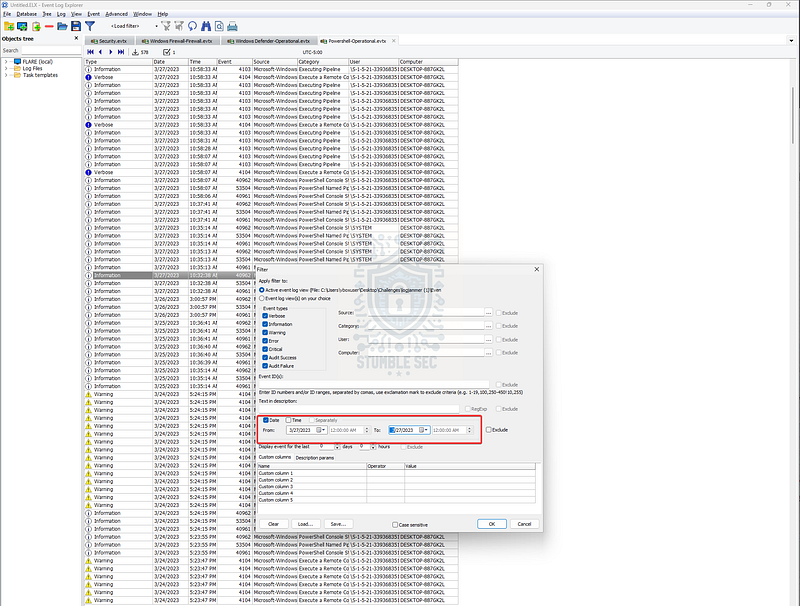This screenshot has height=606, width=800.
Task: Click the new workspace folder toolbar icon
Action: coord(9,26)
